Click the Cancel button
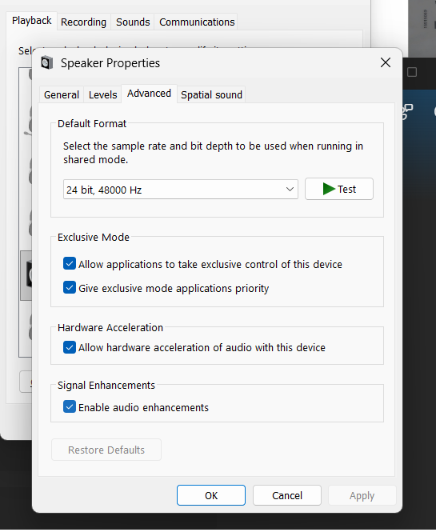 [287, 496]
